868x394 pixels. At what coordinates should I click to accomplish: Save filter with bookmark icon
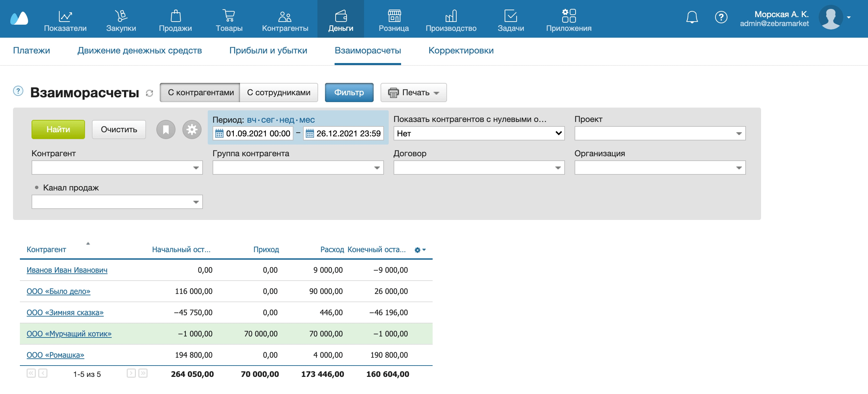pos(166,130)
